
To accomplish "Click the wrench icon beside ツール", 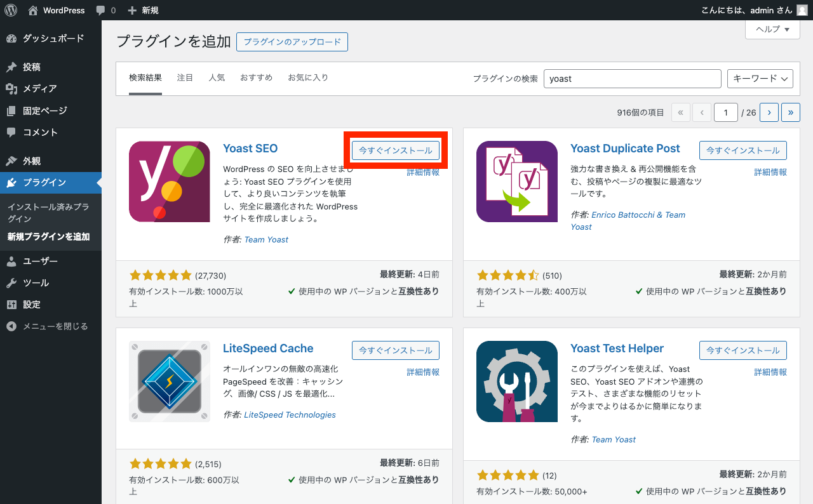I will point(11,283).
